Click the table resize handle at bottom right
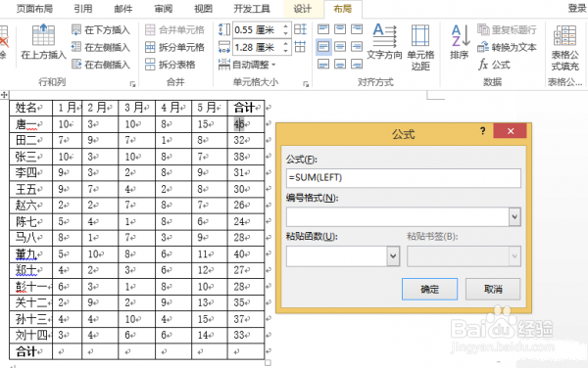The width and height of the screenshot is (588, 368). 268,362
